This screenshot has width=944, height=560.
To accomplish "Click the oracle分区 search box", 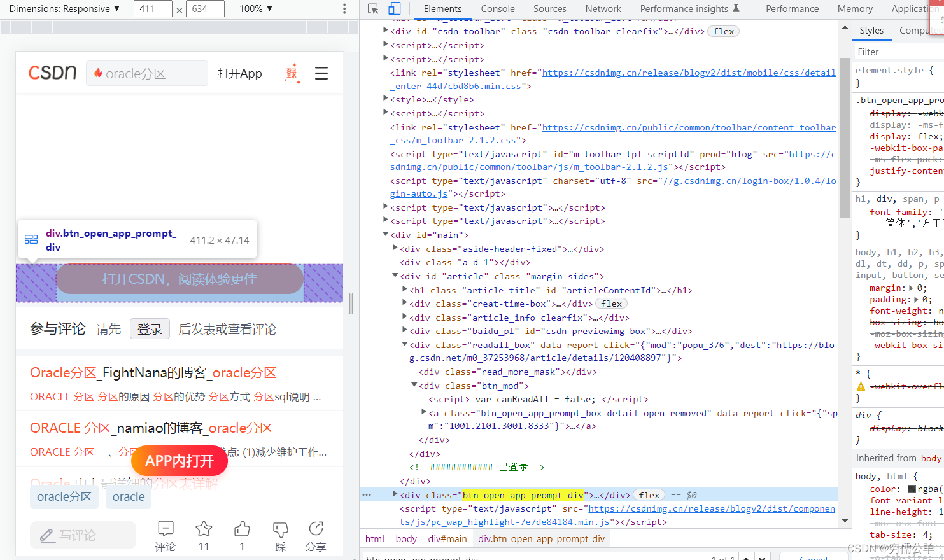I will 147,73.
